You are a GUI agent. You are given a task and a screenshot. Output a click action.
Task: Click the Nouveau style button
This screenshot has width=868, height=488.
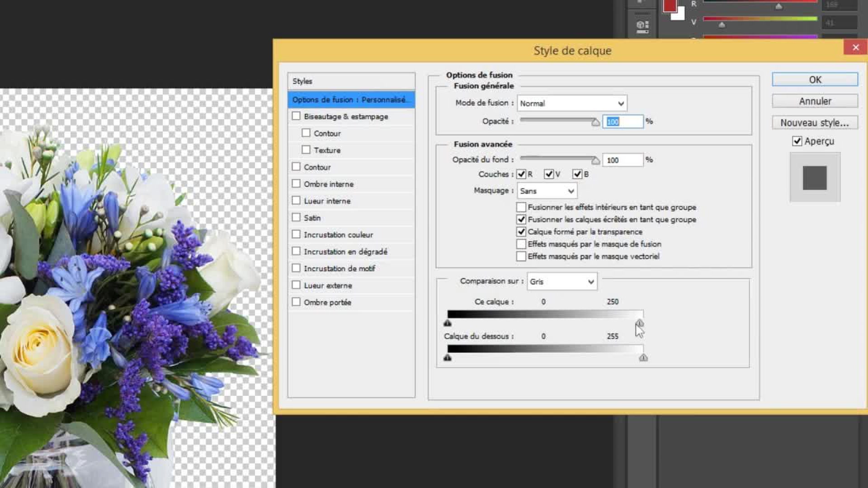point(815,122)
